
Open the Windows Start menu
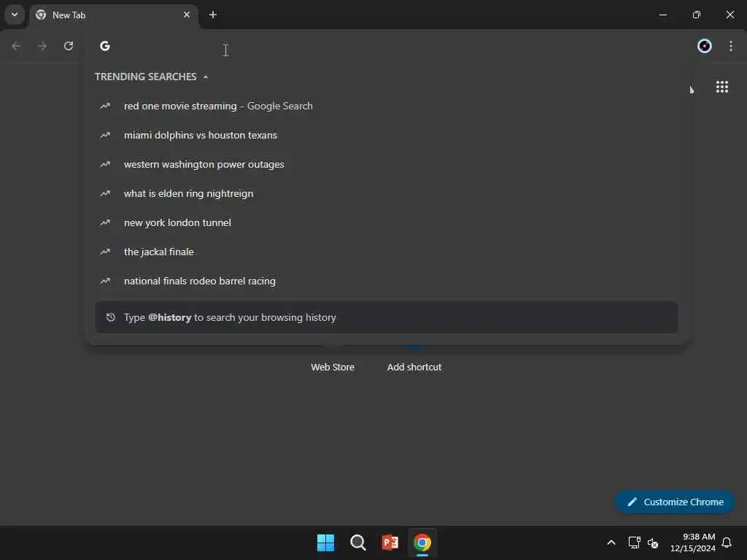326,542
